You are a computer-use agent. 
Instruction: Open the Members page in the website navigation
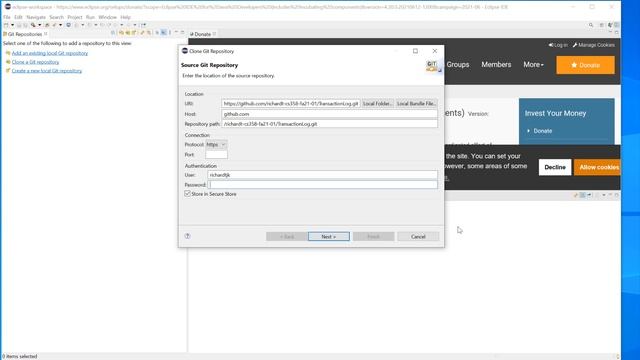[496, 64]
